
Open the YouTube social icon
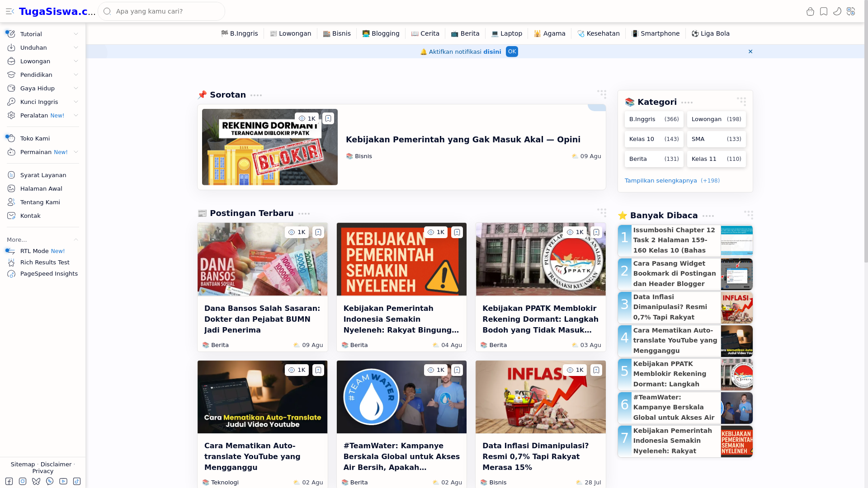click(x=63, y=481)
